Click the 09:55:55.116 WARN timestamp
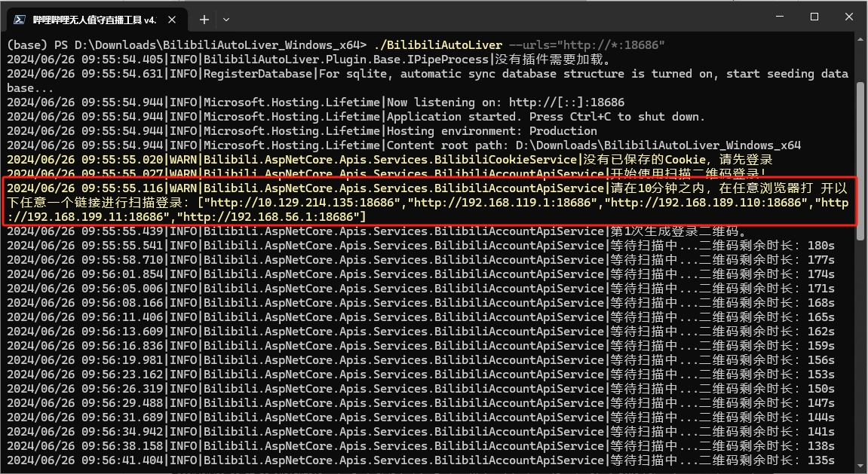Screen dimensions: 868x474 coord(86,188)
